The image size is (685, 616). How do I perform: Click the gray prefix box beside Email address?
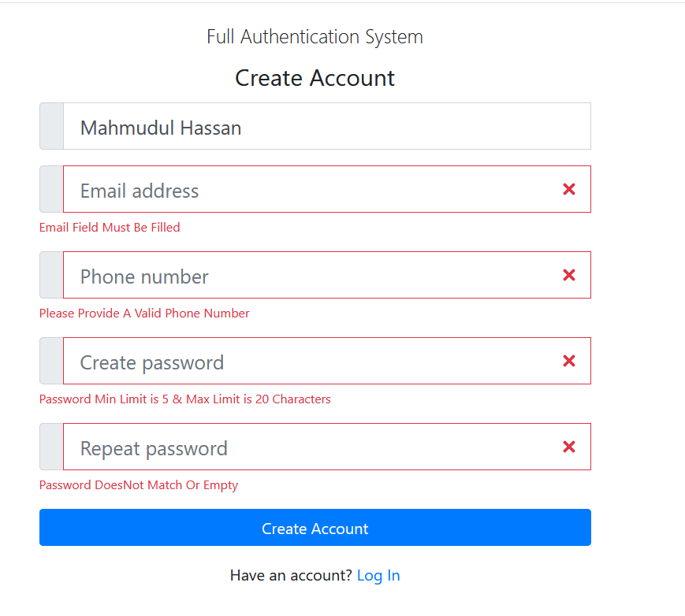point(50,189)
